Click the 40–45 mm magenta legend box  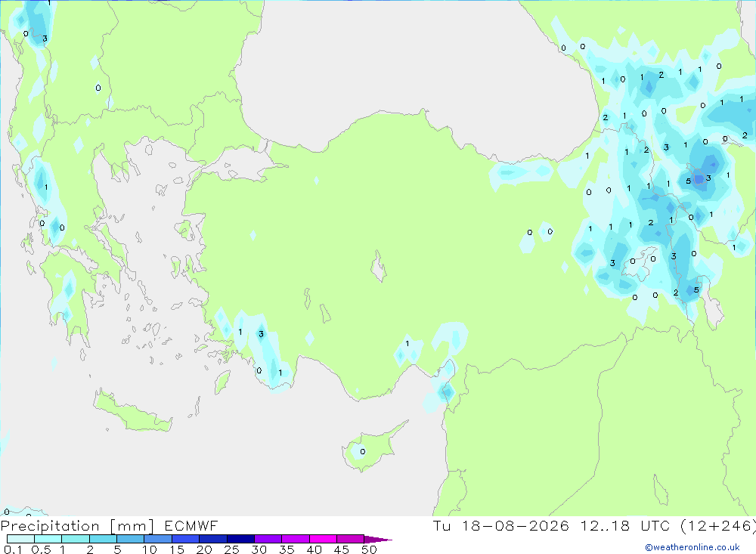point(323,539)
